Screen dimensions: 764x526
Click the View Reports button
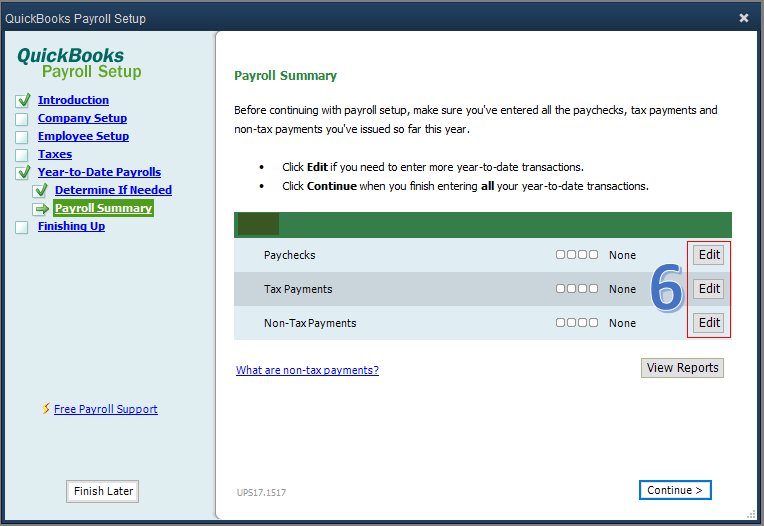(682, 368)
